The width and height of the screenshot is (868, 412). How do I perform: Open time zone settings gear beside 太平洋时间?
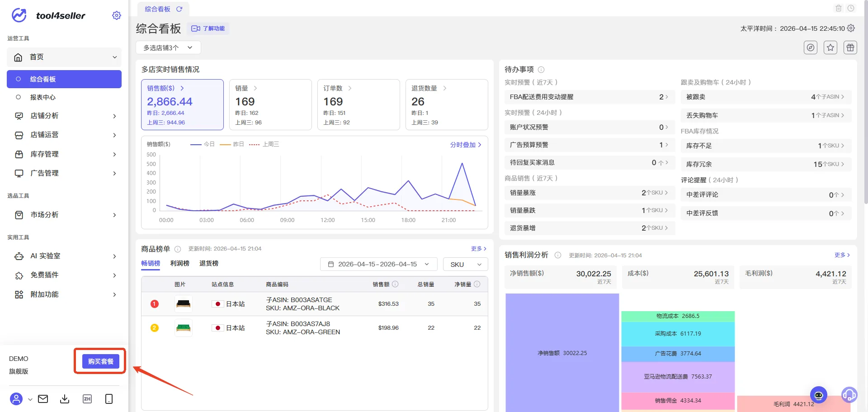click(851, 28)
